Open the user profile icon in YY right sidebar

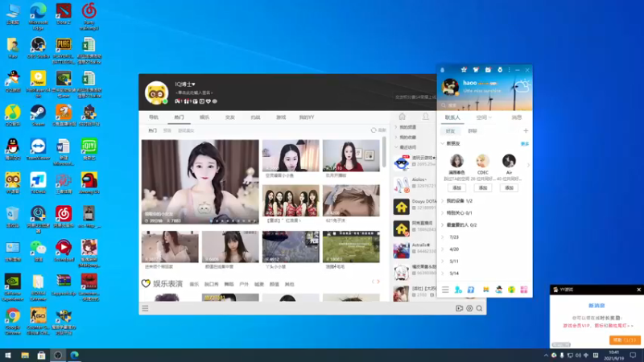point(426,117)
